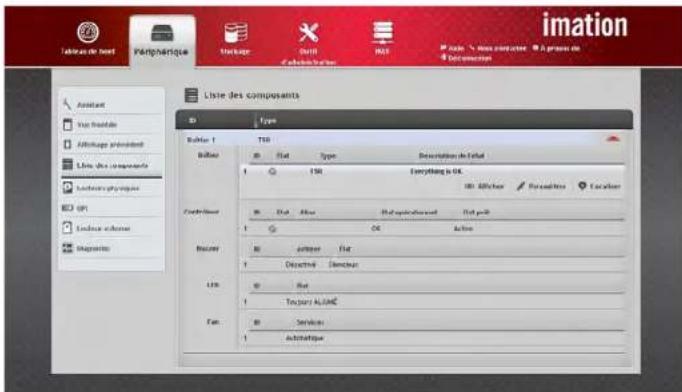This screenshot has width=682, height=392.
Task: Click the Paramètres pencil button
Action: [541, 186]
